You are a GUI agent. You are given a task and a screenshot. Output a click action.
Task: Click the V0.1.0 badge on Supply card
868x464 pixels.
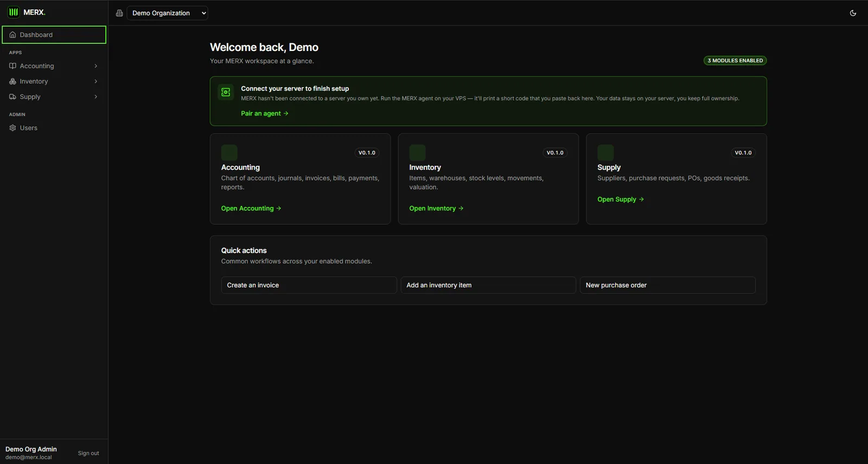[743, 153]
